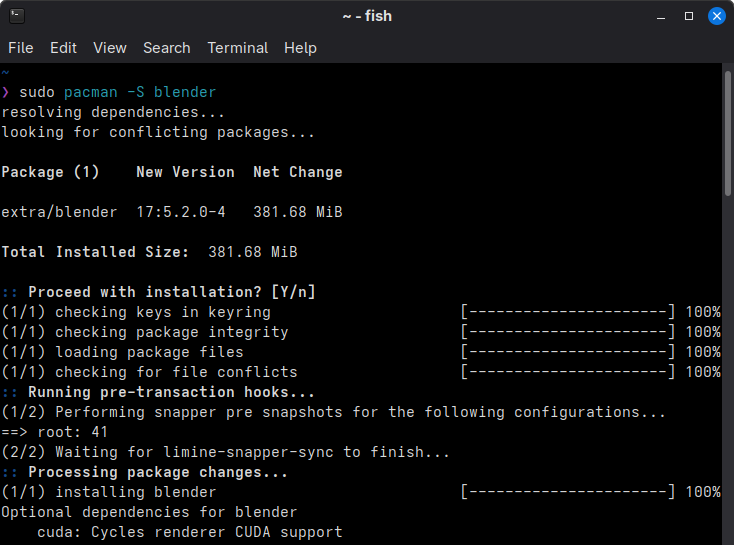Click the "cuda: Cycles renderer CUDA support" line
The width and height of the screenshot is (734, 545).
[190, 532]
